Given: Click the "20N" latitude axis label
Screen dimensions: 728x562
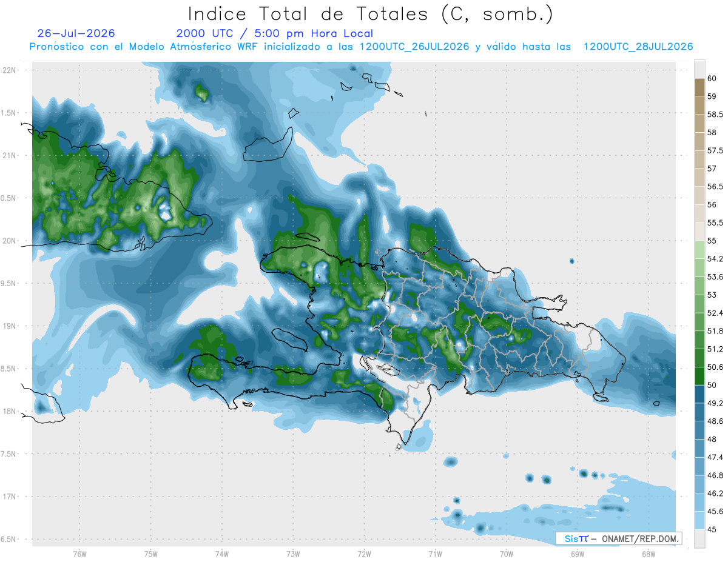Looking at the screenshot, I should (10, 241).
